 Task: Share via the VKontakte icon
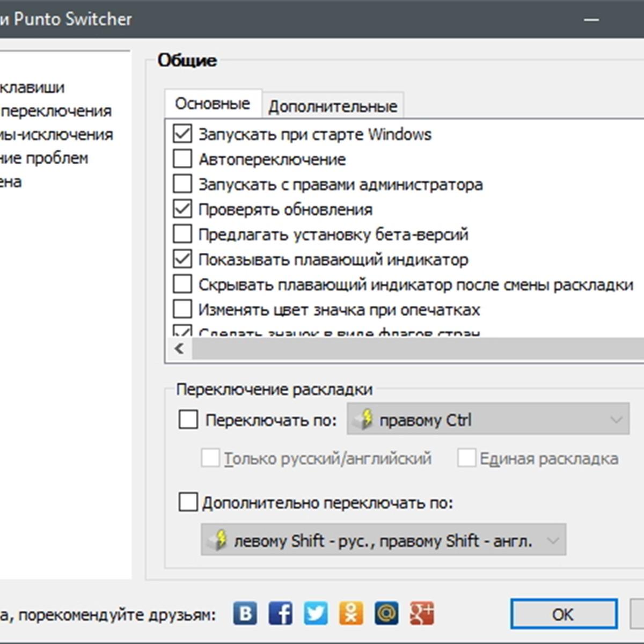click(x=245, y=613)
